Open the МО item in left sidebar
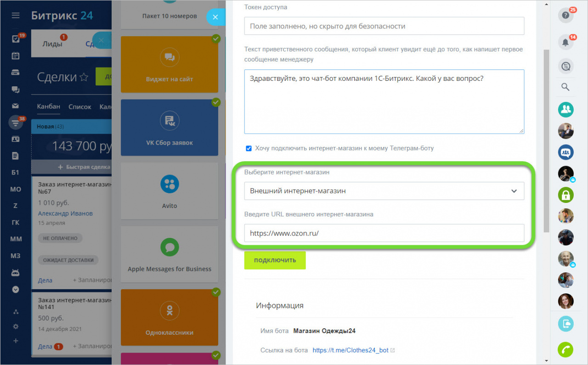588x365 pixels. click(x=16, y=189)
